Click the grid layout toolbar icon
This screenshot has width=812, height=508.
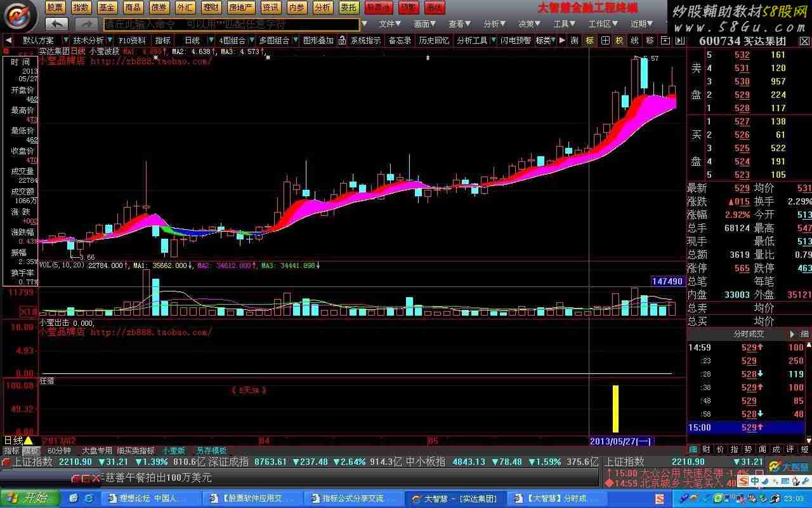(x=605, y=40)
